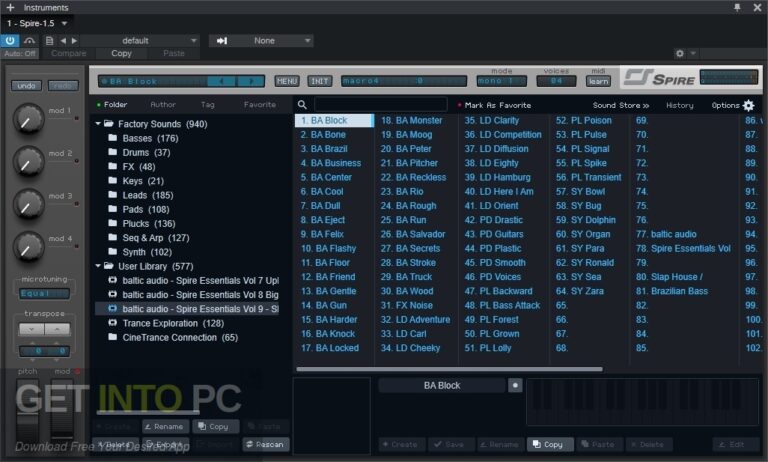Toggle the instrument power bypass button
The height and width of the screenshot is (462, 768).
pos(10,41)
